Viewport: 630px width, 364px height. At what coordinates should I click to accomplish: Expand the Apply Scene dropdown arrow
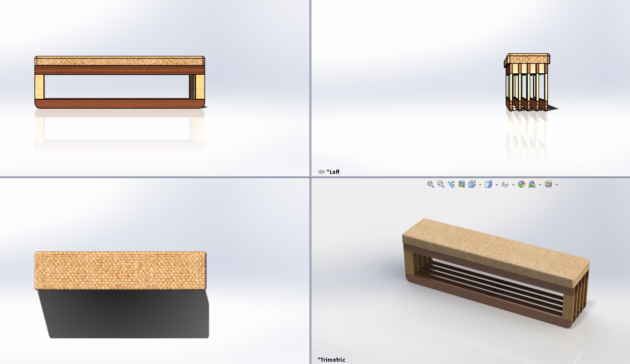[540, 185]
